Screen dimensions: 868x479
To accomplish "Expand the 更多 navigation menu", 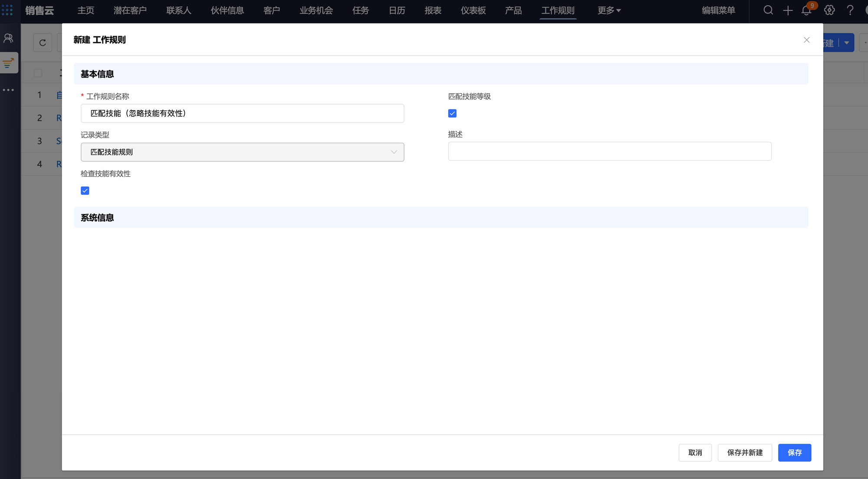I will click(608, 10).
